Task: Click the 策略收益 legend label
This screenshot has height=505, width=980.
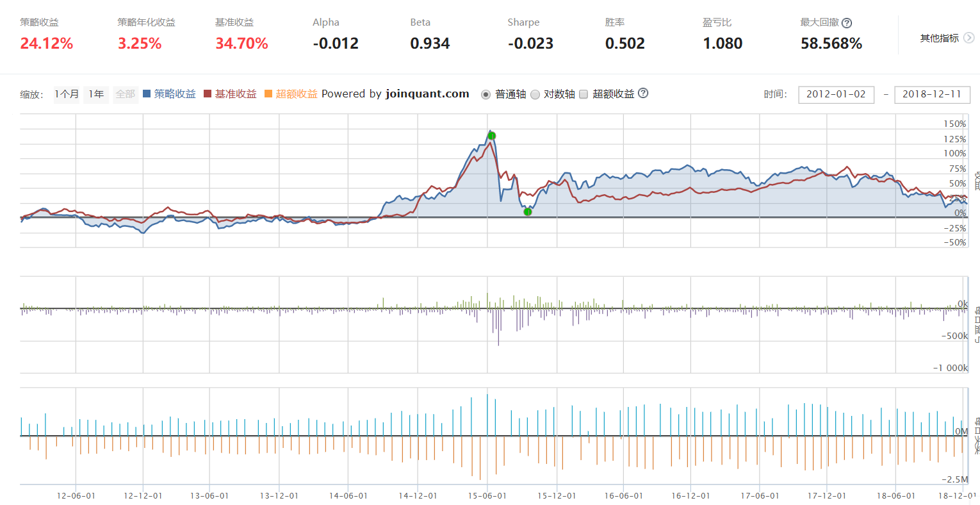Action: (x=175, y=94)
